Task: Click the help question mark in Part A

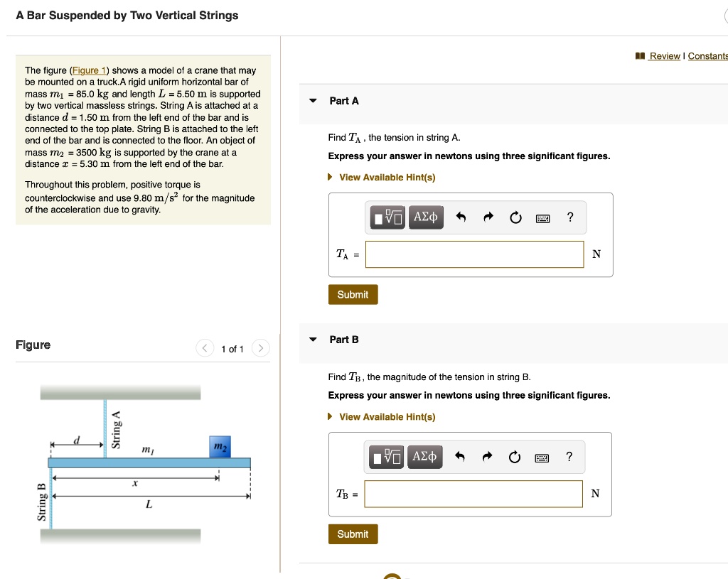Action: (x=569, y=218)
